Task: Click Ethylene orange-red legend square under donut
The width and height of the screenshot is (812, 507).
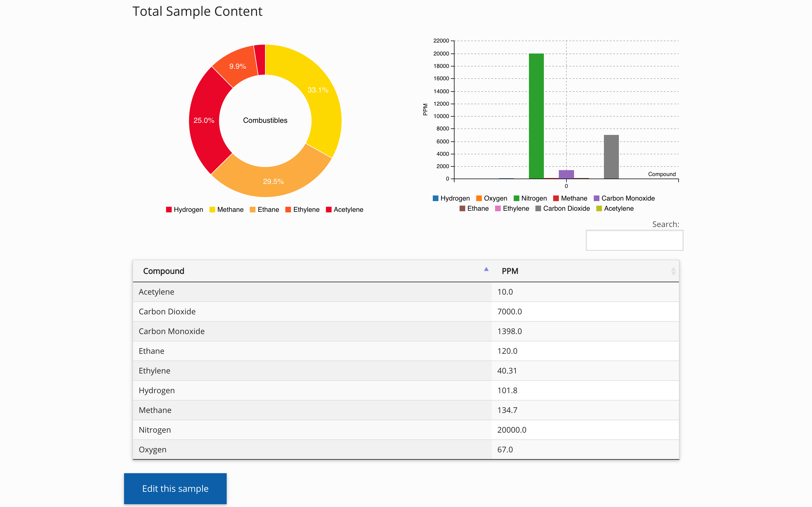Action: [x=288, y=210]
